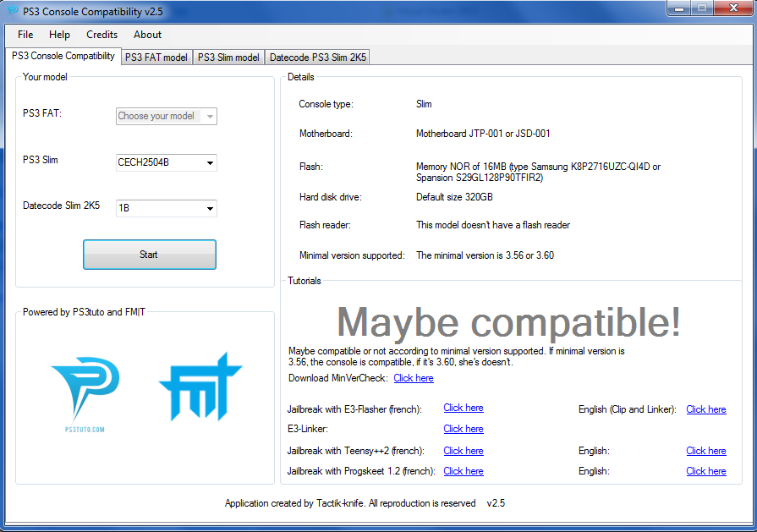Click the app icon in the title bar
This screenshot has height=532, width=757.
(x=13, y=11)
